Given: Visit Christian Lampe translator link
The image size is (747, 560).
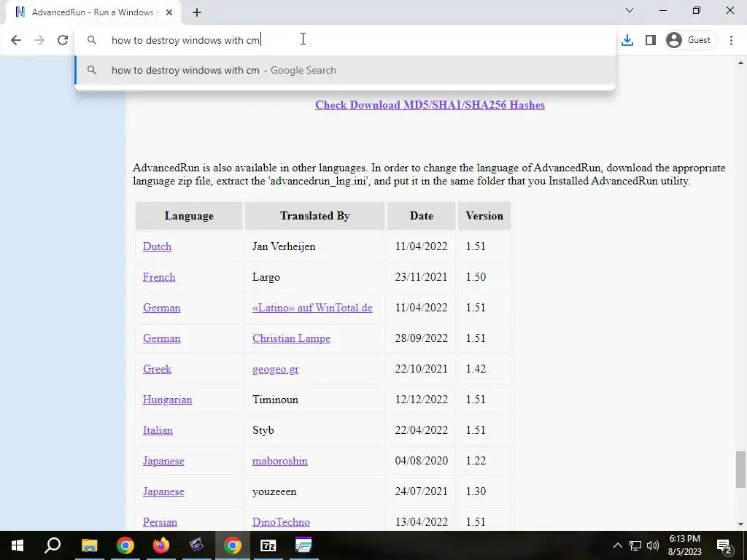Looking at the screenshot, I should 292,338.
